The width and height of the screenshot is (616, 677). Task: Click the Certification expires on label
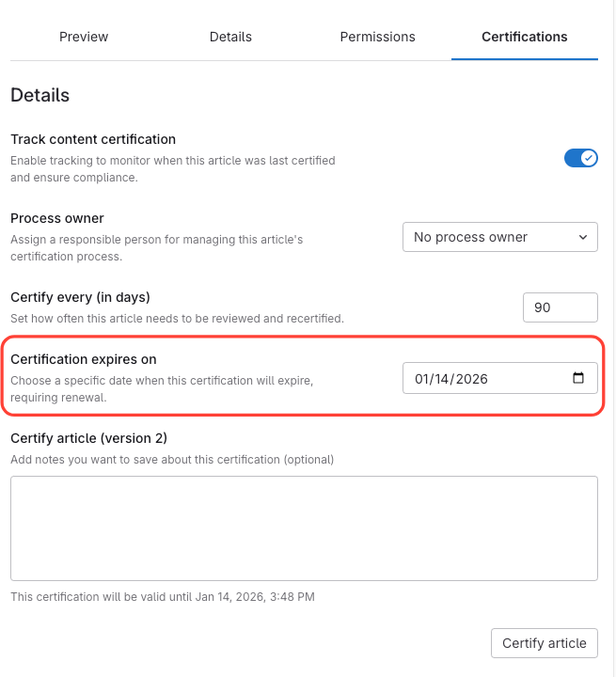[84, 360]
